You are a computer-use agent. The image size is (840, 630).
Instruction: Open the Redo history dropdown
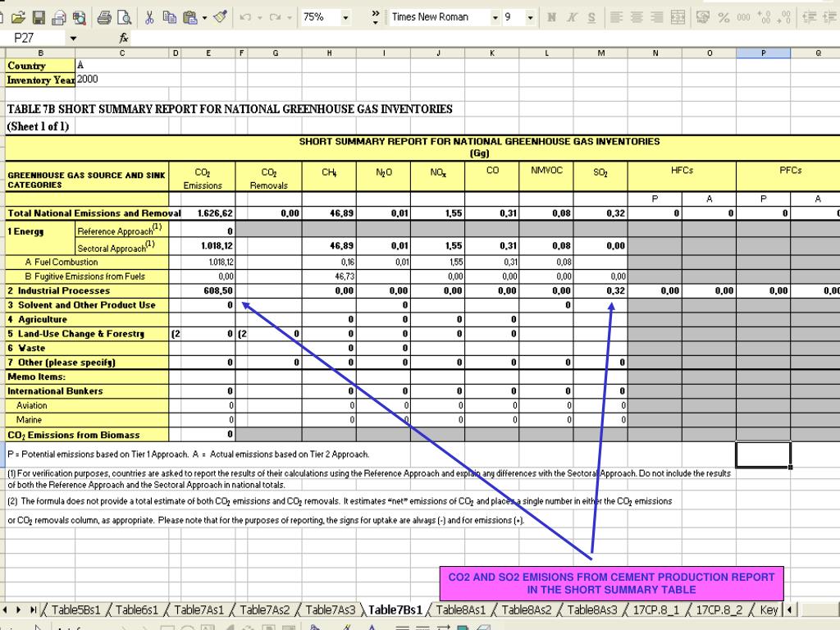(290, 18)
